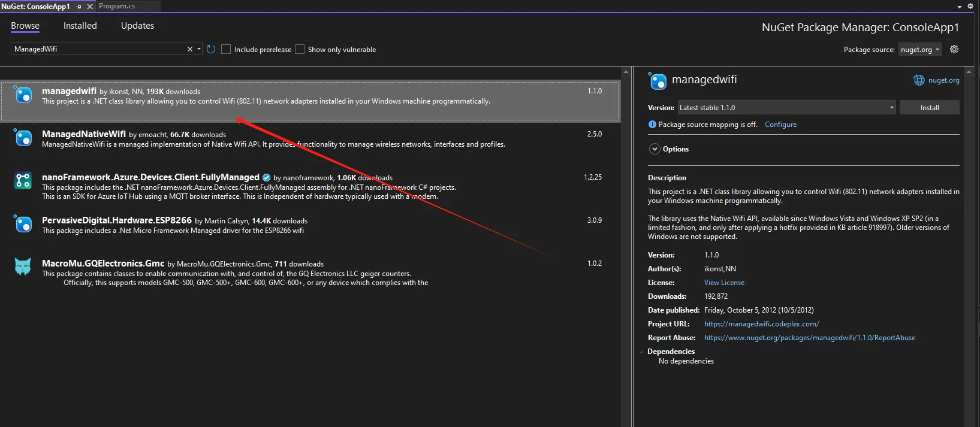Click version 1.0.2 of MacroMu package
Viewport: 980px width, 427px height.
click(x=594, y=264)
